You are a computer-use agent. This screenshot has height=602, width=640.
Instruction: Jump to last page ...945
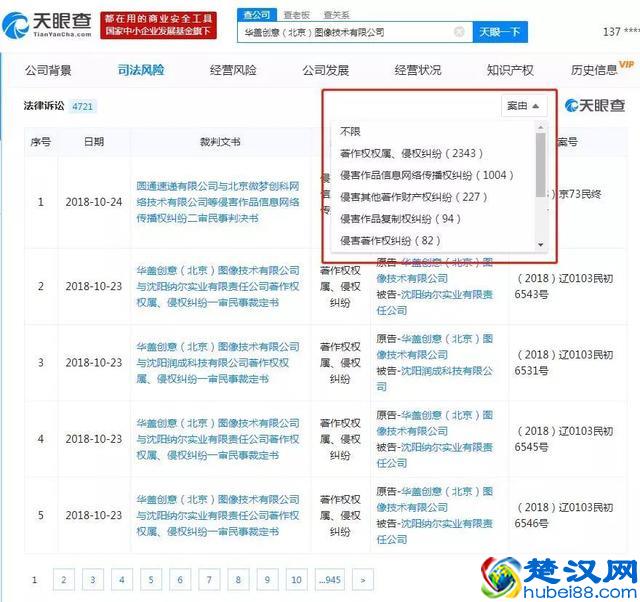[330, 580]
